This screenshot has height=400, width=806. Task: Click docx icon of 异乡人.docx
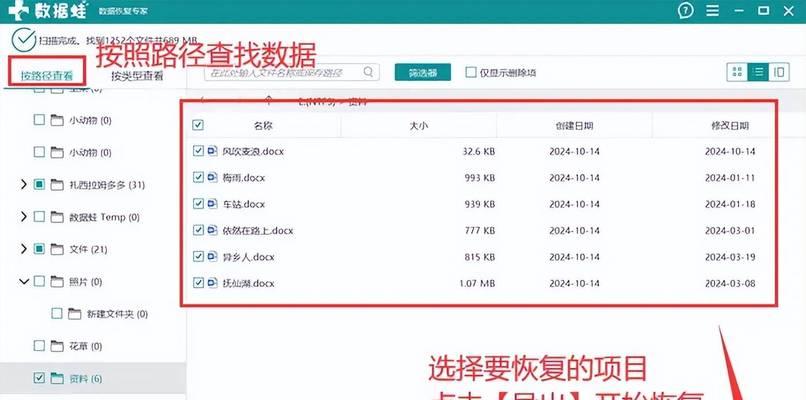click(x=213, y=256)
